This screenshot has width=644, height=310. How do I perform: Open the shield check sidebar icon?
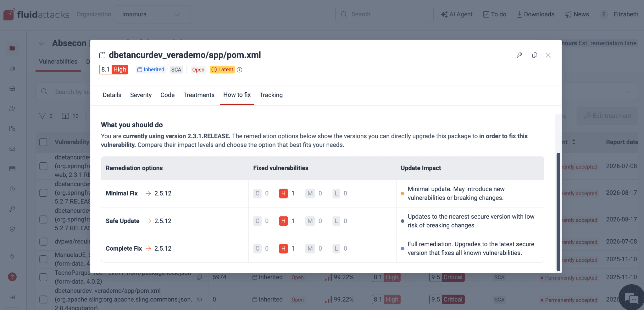point(12,229)
